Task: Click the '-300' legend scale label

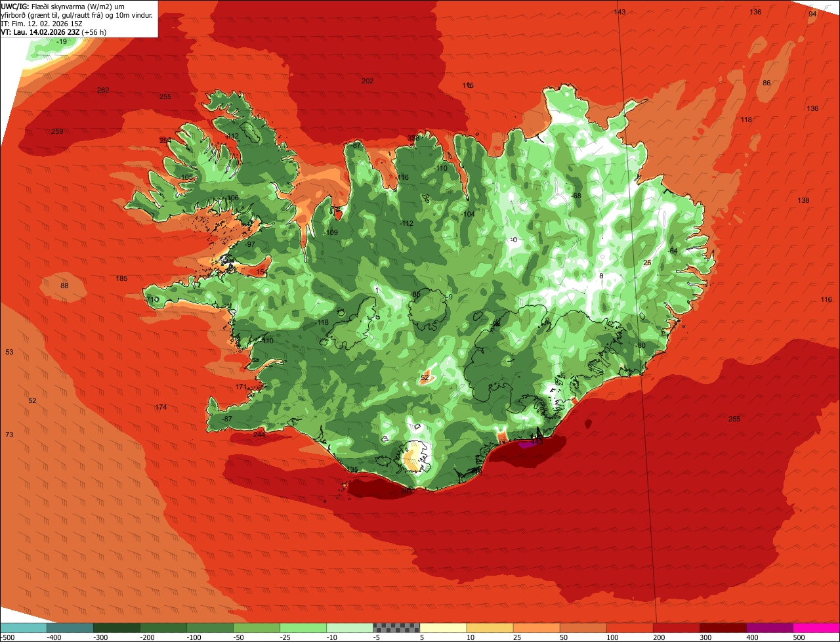Action: (x=100, y=637)
